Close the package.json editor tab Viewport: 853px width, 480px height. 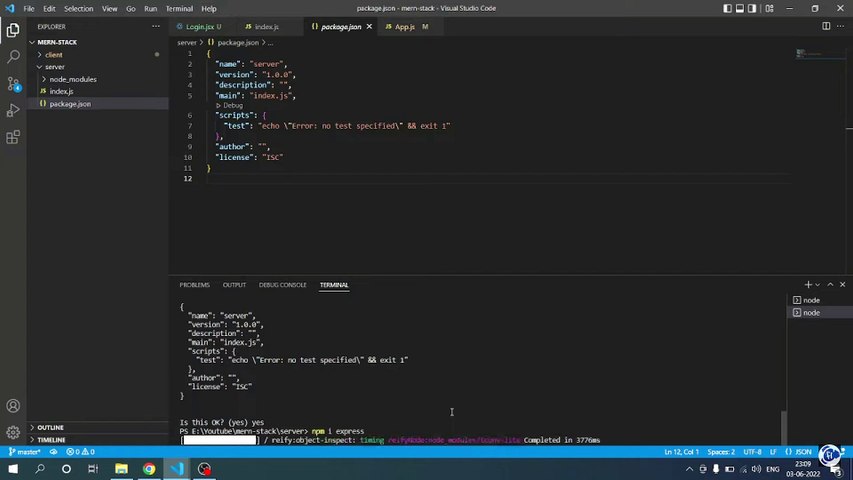pos(369,26)
